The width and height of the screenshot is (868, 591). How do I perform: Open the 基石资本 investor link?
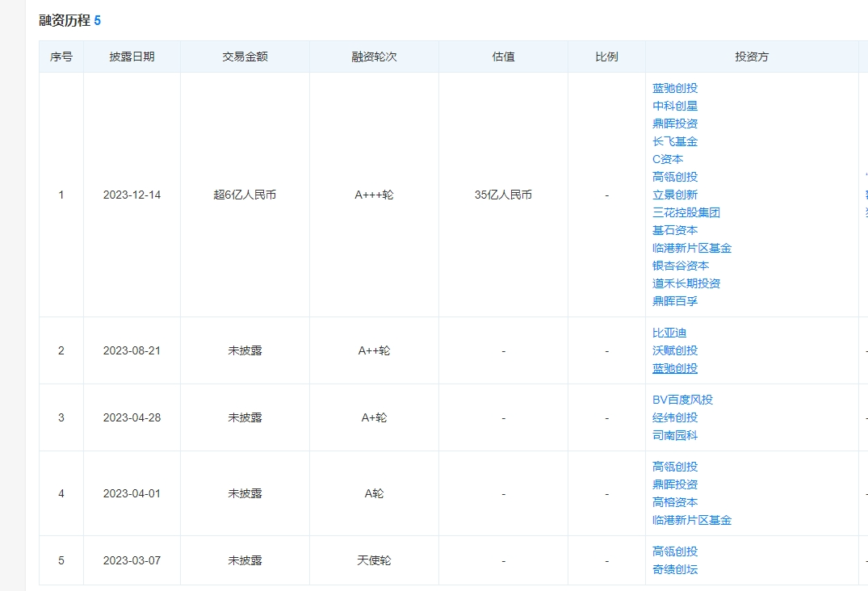[x=675, y=229]
